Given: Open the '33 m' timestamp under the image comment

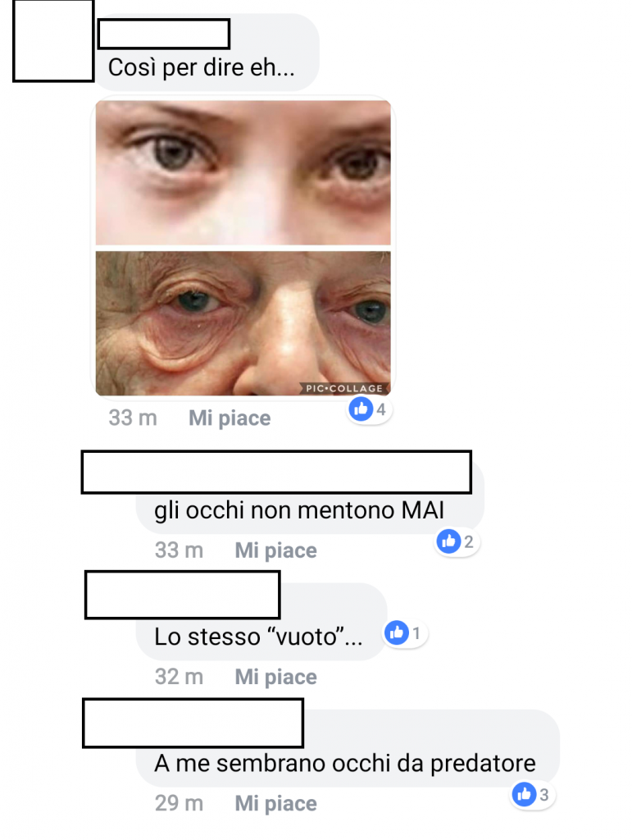Looking at the screenshot, I should coord(133,418).
